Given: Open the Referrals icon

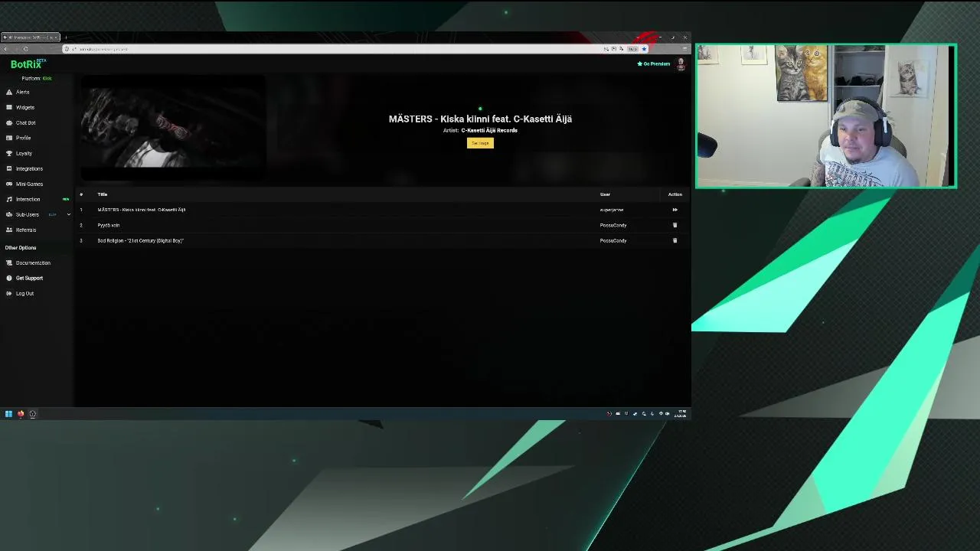Looking at the screenshot, I should pyautogui.click(x=9, y=230).
